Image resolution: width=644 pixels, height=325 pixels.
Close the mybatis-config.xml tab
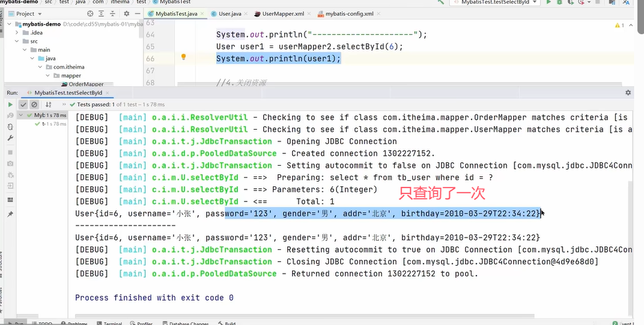click(x=378, y=14)
